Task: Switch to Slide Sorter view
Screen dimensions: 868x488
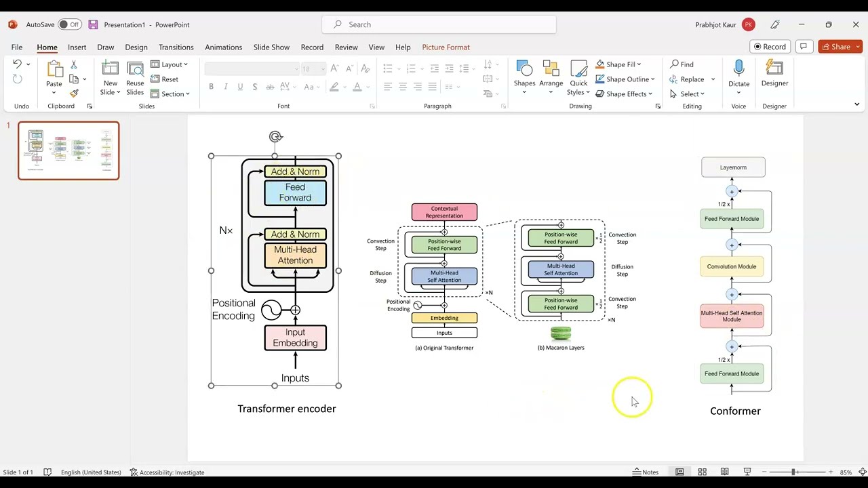Action: tap(703, 472)
